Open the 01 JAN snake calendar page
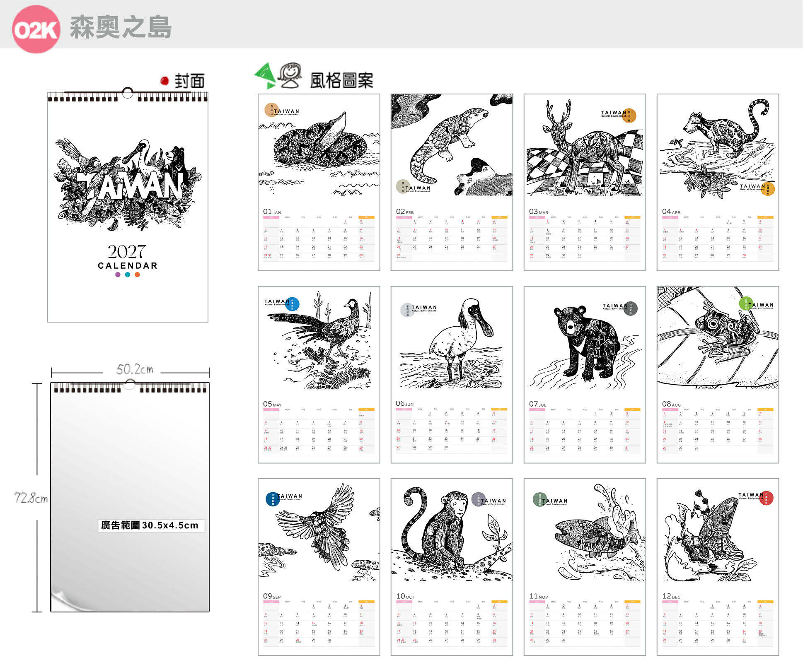The height and width of the screenshot is (672, 803). coord(319,183)
